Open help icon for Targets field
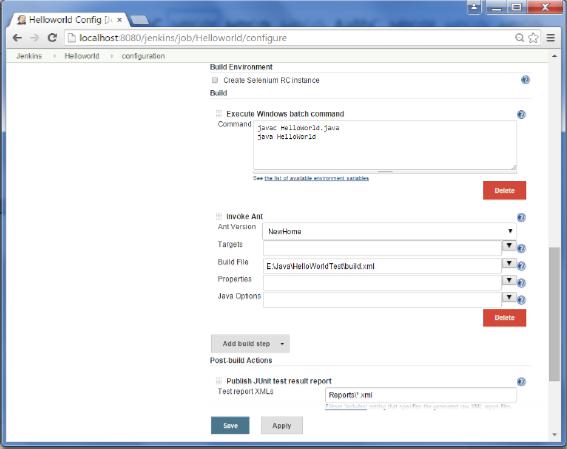 (x=521, y=248)
